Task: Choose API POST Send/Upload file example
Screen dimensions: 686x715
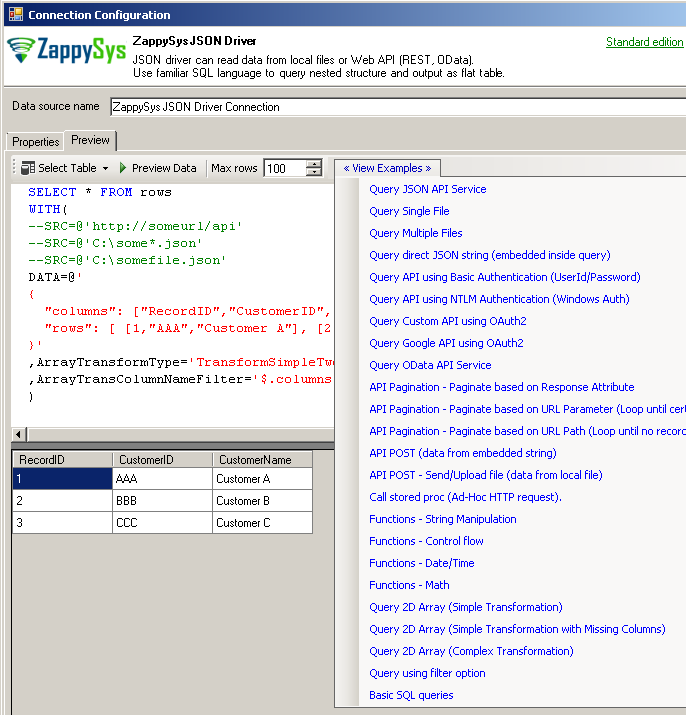Action: point(486,475)
